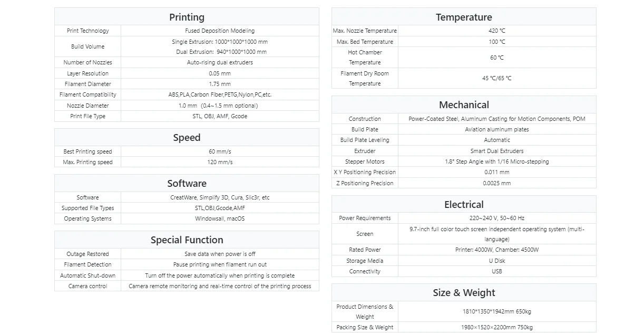644x333 pixels.
Task: Select the Nozzle Diameter value cell
Action: click(x=220, y=106)
